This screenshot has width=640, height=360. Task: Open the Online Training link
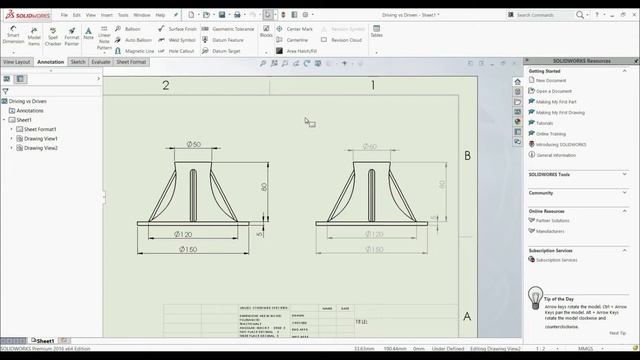pos(551,134)
